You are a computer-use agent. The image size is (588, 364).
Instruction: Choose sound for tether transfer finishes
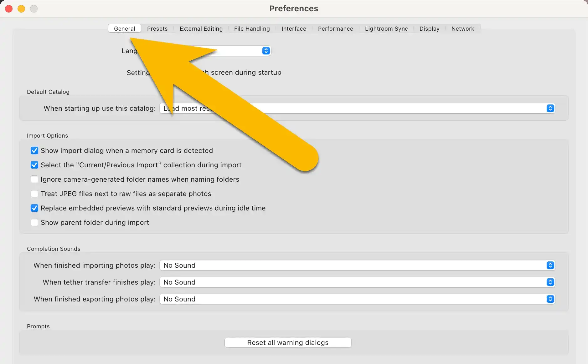pos(357,282)
